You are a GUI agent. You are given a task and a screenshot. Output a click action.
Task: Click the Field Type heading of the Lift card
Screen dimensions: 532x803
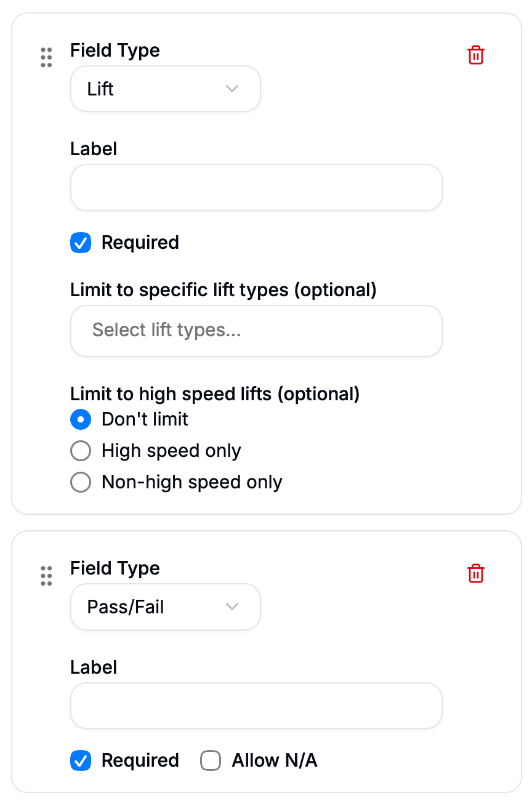pos(115,50)
